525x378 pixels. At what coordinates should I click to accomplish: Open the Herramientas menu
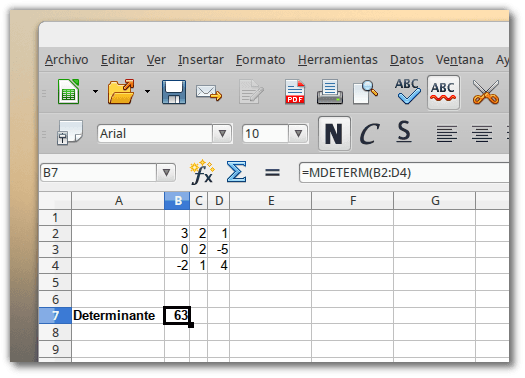[338, 60]
